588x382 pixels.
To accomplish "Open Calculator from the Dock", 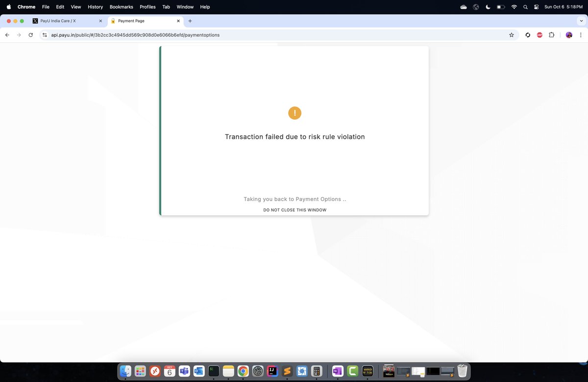I will tap(316, 371).
